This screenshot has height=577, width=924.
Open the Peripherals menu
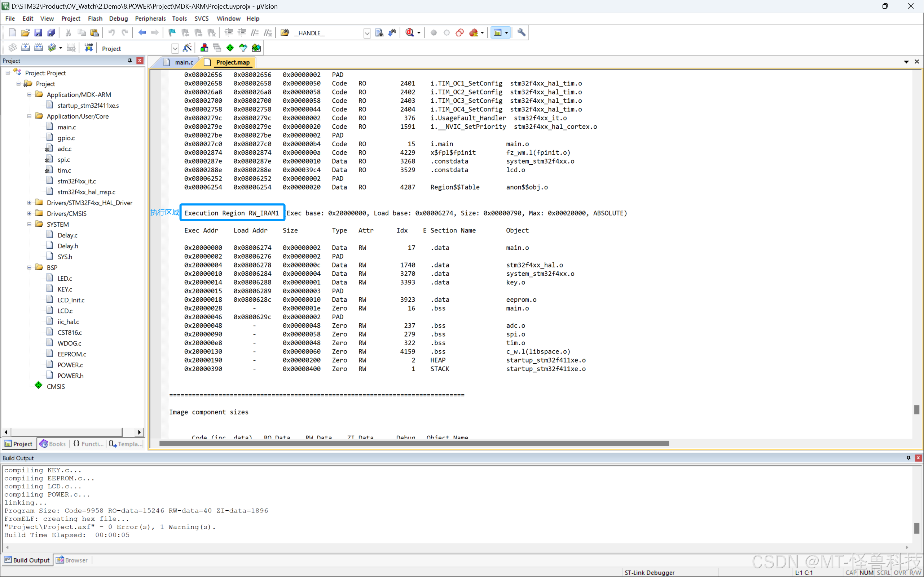coord(150,18)
